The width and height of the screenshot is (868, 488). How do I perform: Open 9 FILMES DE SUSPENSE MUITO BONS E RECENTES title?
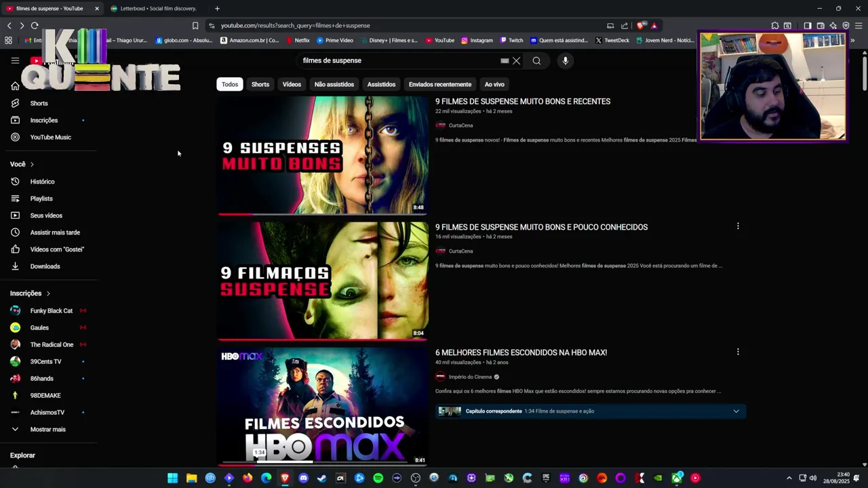point(523,102)
